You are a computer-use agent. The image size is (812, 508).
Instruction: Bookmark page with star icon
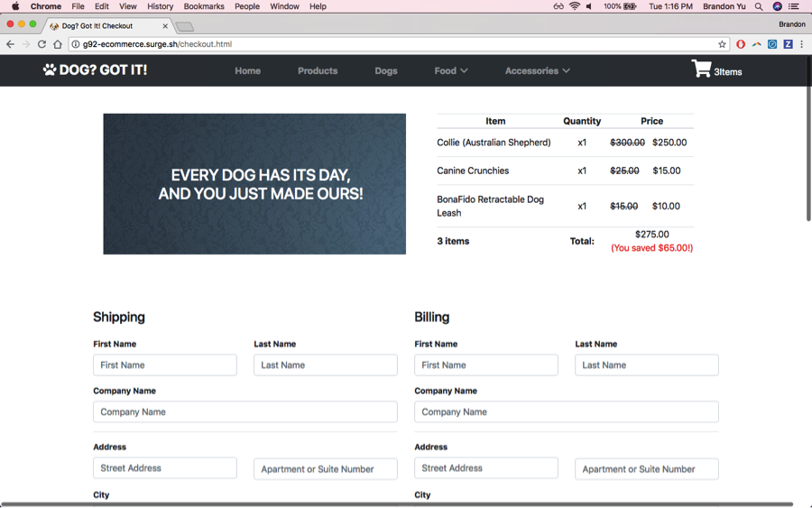click(722, 44)
